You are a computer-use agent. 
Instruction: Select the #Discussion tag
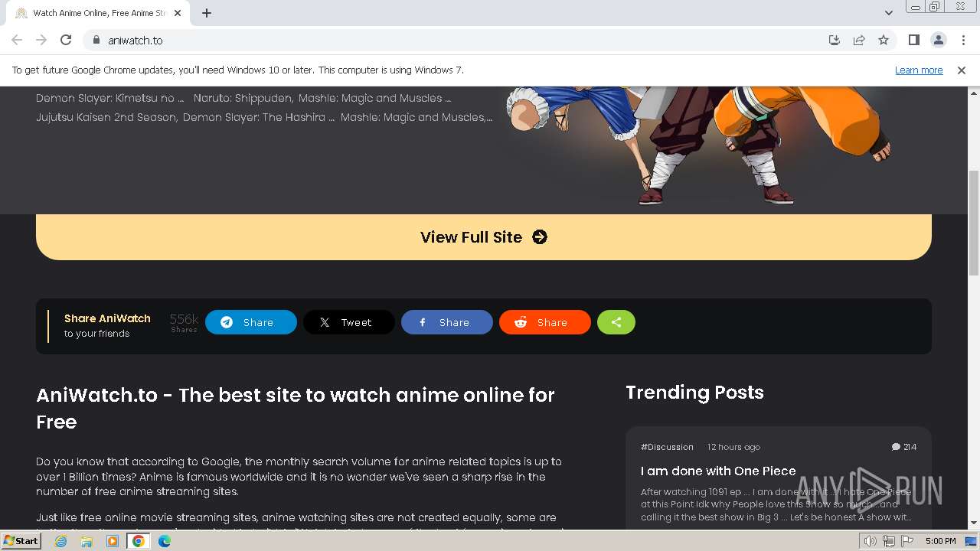pos(667,447)
